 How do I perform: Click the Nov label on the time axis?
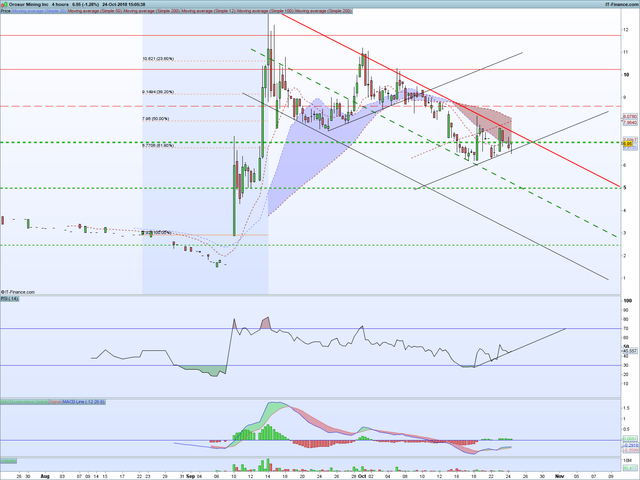tap(559, 476)
